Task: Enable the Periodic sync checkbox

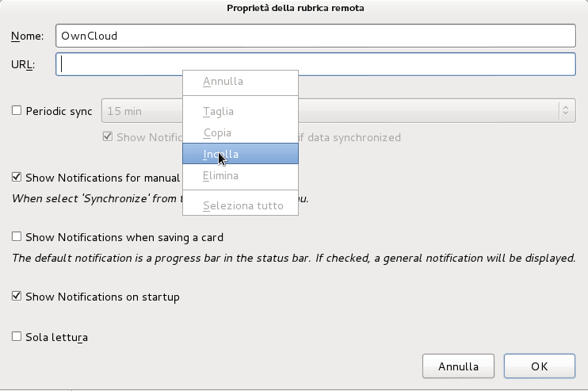Action: click(x=17, y=111)
